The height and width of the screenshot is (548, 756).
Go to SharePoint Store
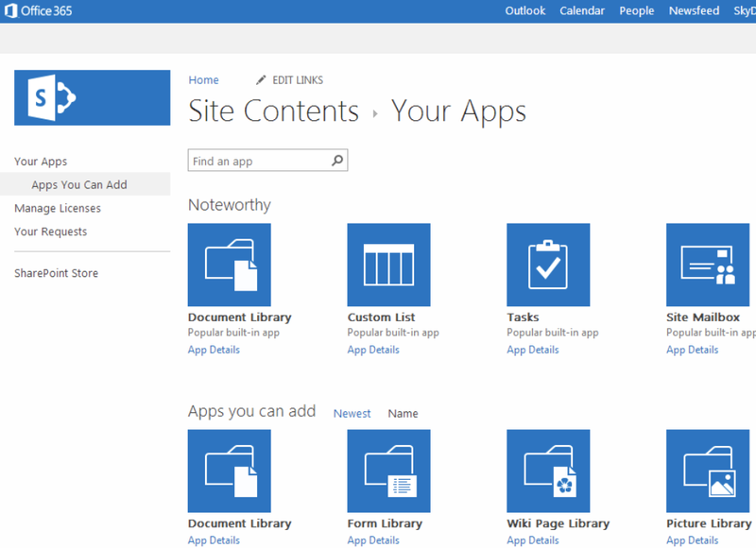pyautogui.click(x=57, y=273)
